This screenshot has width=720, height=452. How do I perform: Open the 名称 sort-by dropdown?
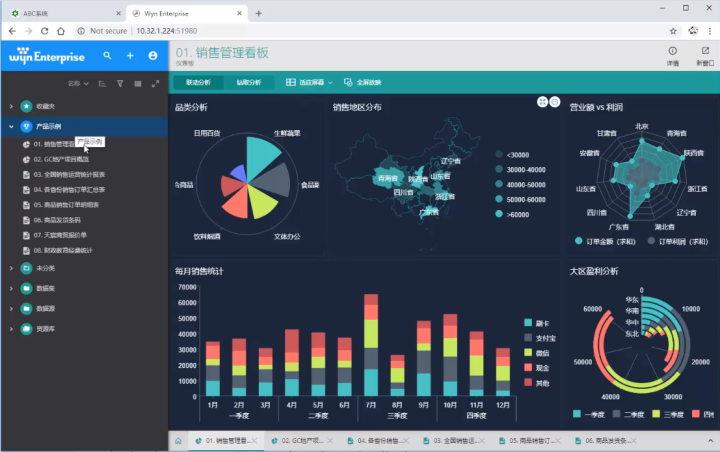tap(78, 84)
